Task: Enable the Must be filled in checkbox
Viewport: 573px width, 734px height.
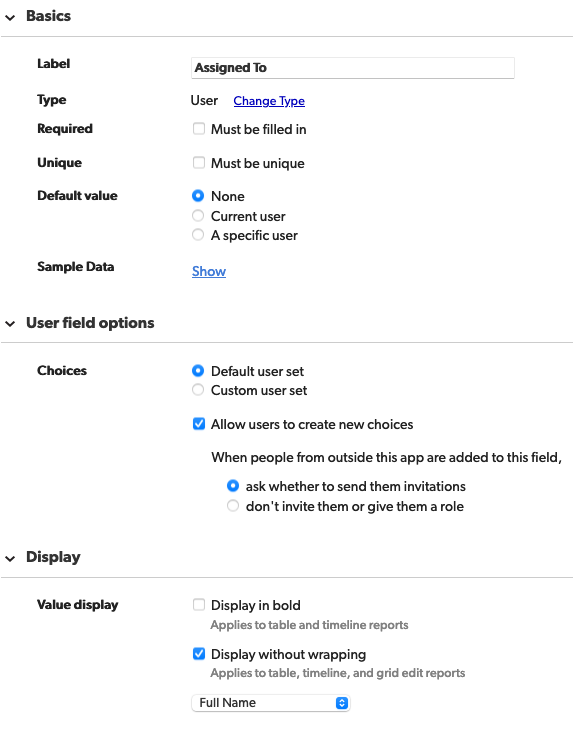Action: tap(199, 129)
